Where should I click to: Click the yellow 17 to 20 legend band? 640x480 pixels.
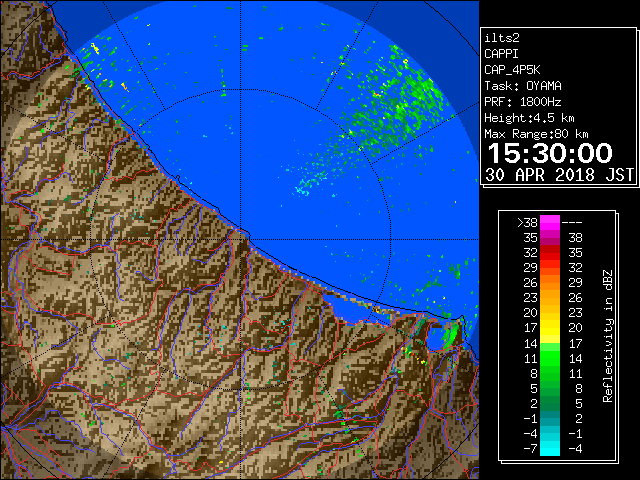click(x=550, y=328)
